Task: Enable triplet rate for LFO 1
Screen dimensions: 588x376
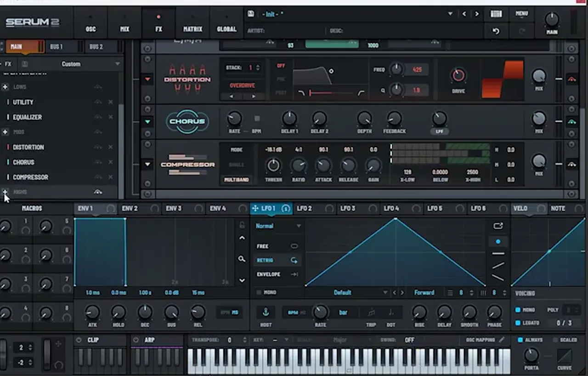Action: tap(371, 313)
